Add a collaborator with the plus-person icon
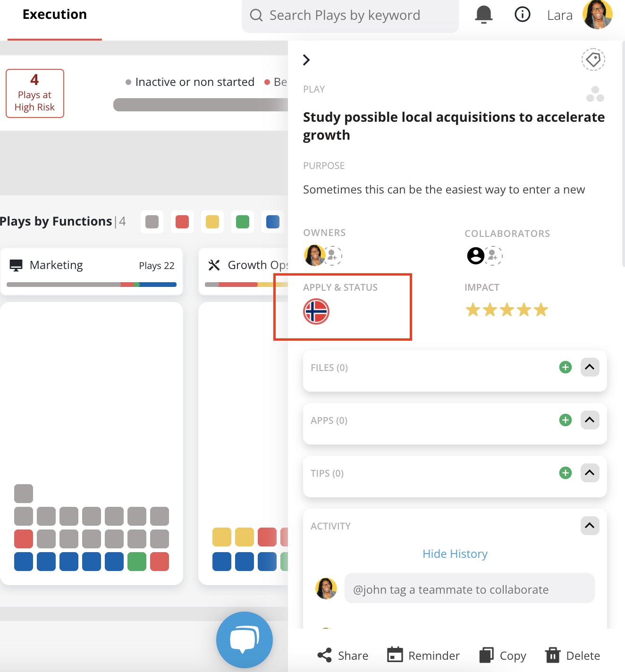The height and width of the screenshot is (672, 625). pos(493,255)
